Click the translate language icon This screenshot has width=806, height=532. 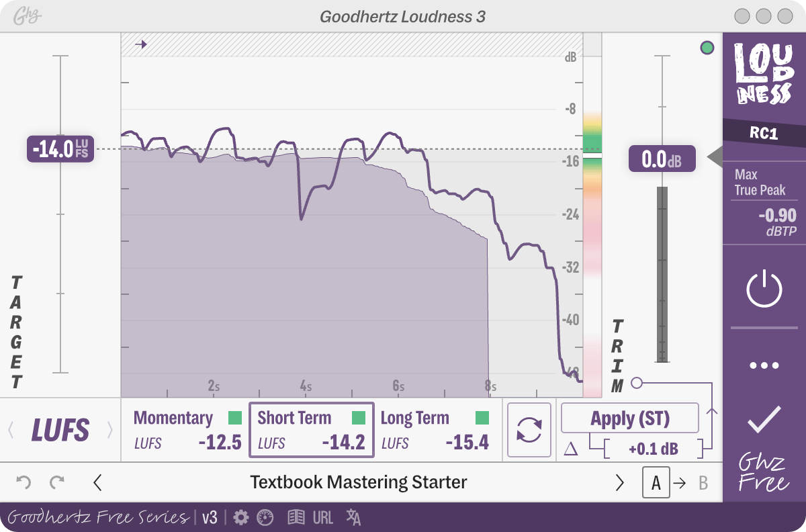[353, 517]
